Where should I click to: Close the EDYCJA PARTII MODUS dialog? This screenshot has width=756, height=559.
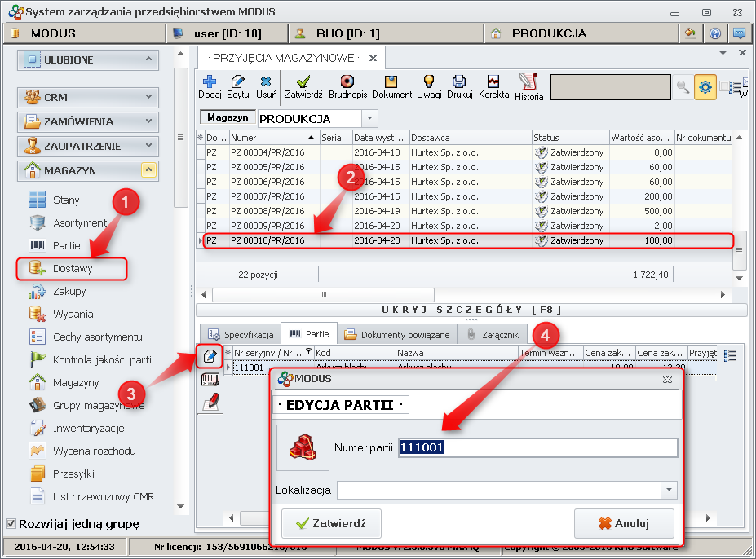click(x=667, y=380)
